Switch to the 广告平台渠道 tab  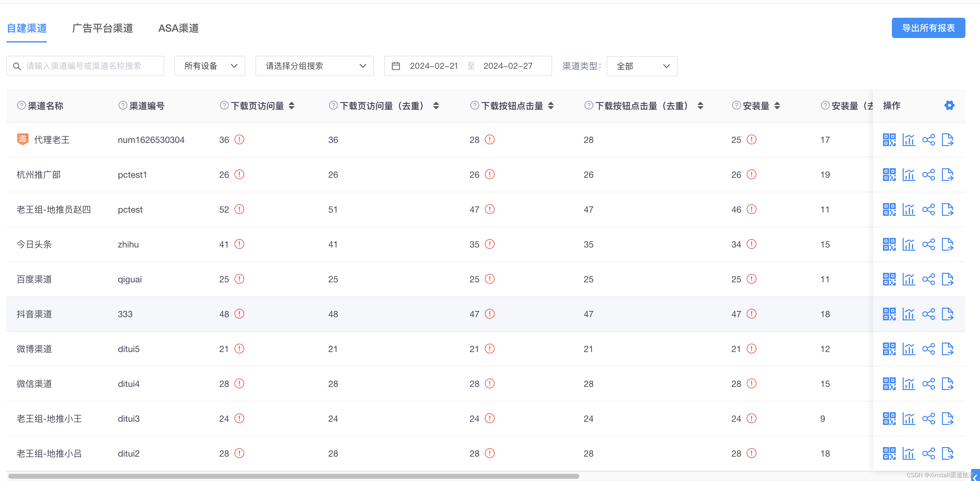coord(102,28)
